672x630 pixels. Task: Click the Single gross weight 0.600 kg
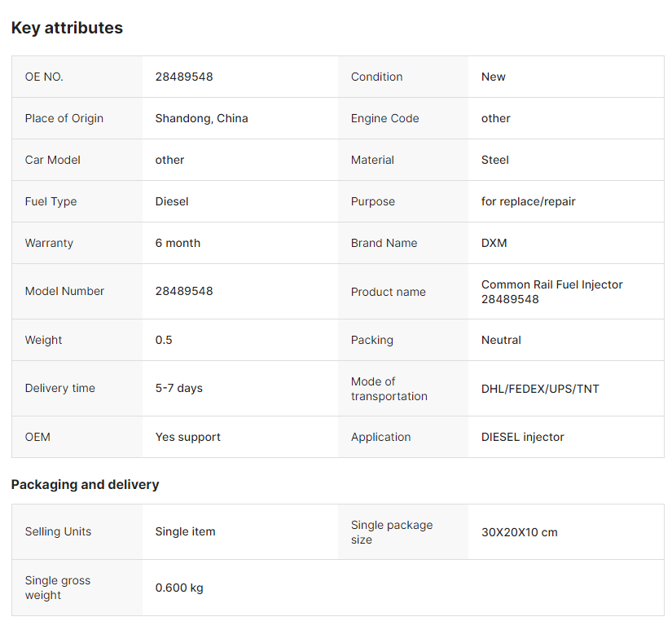point(179,588)
